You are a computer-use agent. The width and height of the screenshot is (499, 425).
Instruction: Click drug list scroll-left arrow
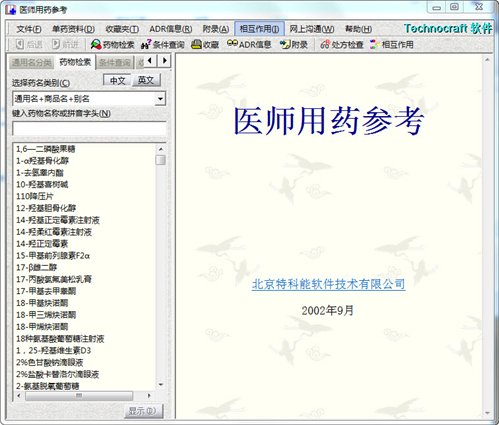click(x=18, y=396)
